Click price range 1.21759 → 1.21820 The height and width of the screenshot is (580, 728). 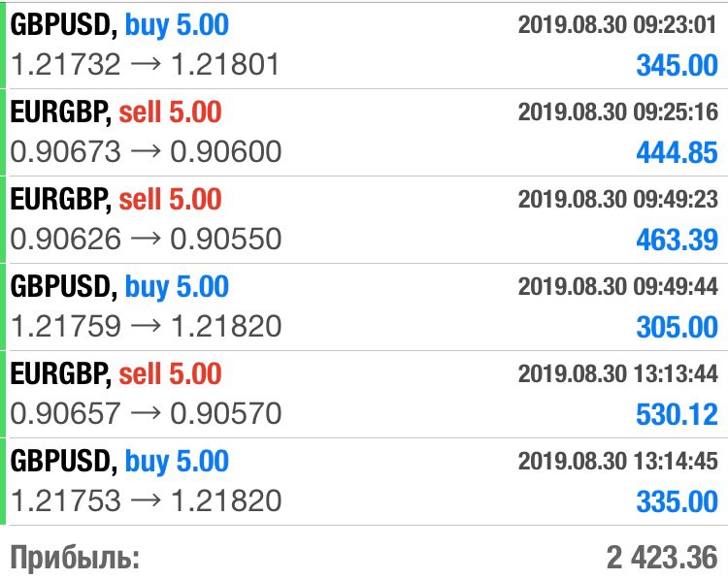pos(146,326)
